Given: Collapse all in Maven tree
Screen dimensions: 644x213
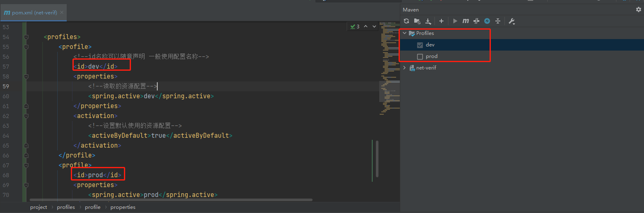Looking at the screenshot, I should click(498, 21).
